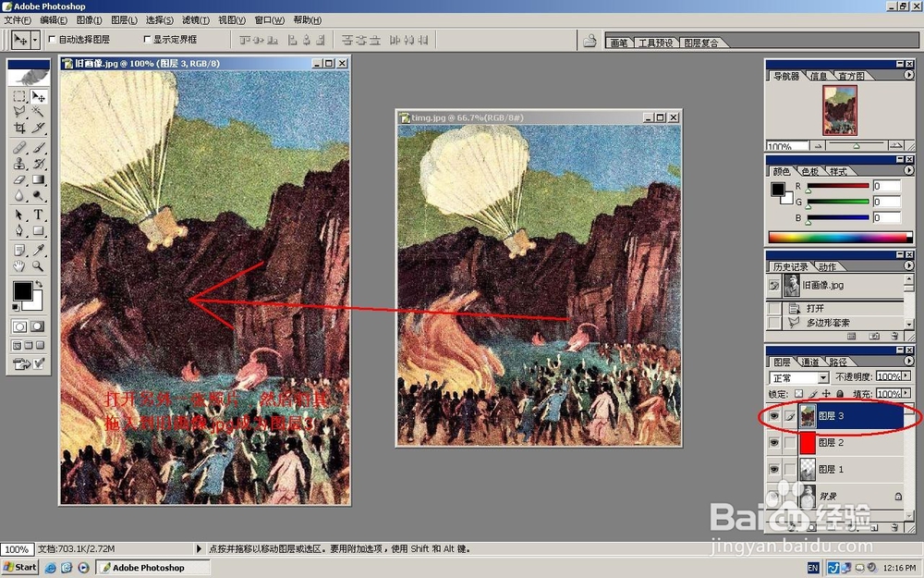This screenshot has width=924, height=578.
Task: Select the Type tool
Action: coord(38,215)
